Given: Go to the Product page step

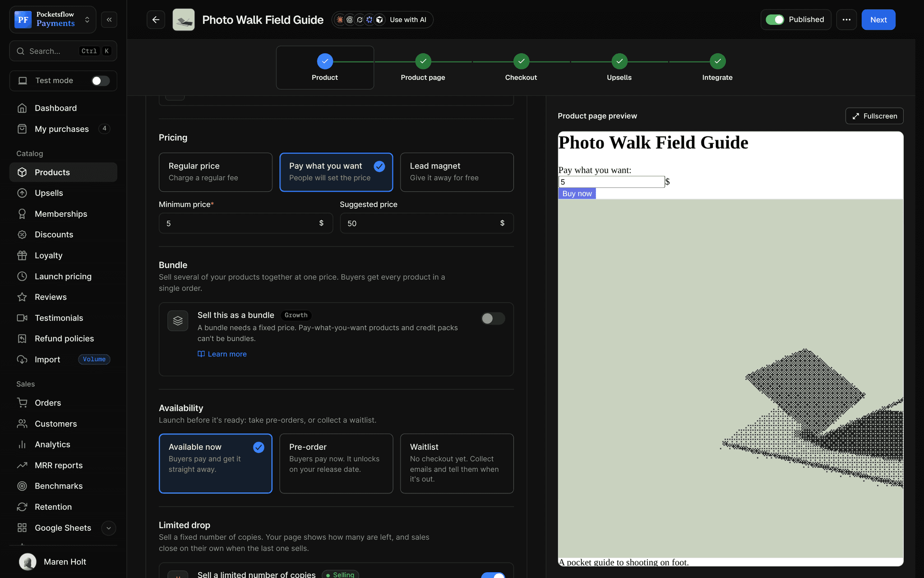Looking at the screenshot, I should (423, 68).
